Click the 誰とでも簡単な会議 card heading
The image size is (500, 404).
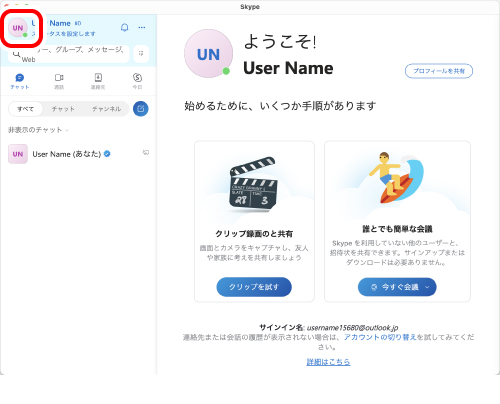[x=397, y=229]
